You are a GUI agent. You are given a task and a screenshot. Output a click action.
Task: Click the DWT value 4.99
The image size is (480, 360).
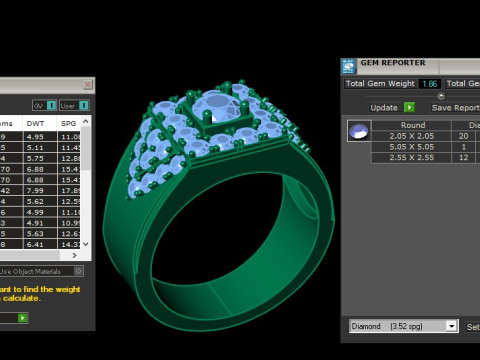35,212
